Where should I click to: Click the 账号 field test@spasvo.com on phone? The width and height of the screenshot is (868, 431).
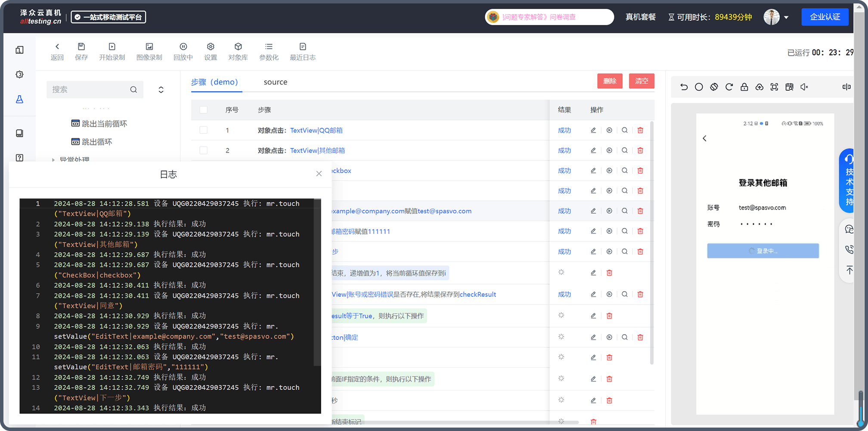[762, 207]
